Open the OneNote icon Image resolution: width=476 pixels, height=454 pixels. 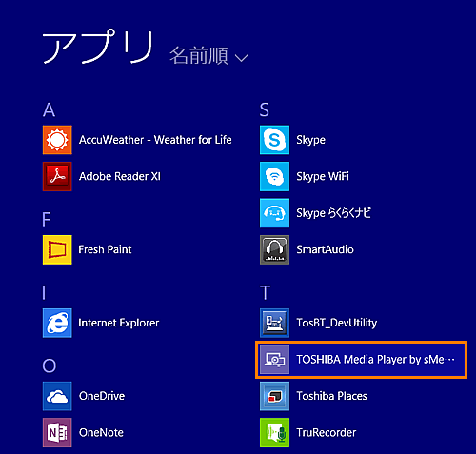(x=57, y=433)
